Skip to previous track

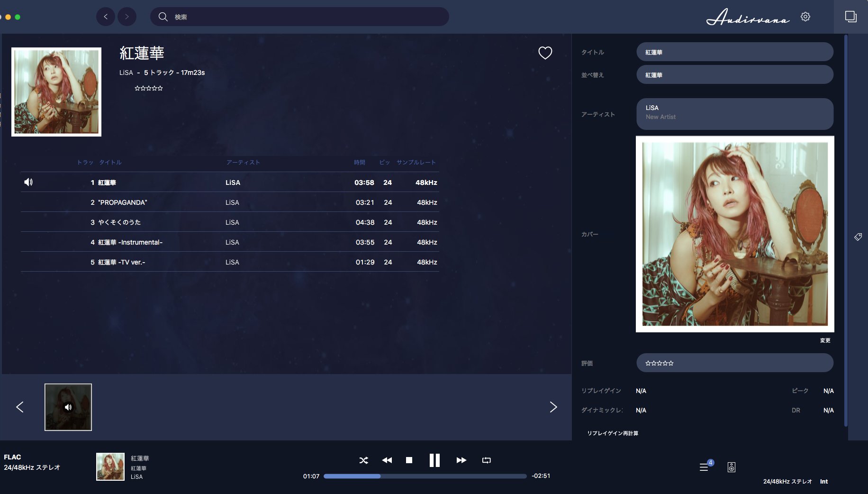coord(387,460)
